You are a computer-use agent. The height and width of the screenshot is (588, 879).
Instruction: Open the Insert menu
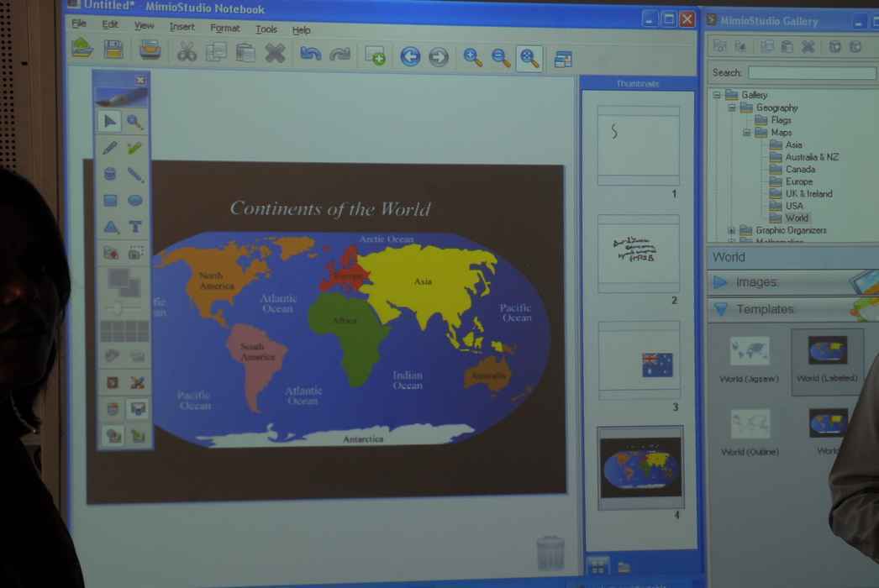click(182, 27)
